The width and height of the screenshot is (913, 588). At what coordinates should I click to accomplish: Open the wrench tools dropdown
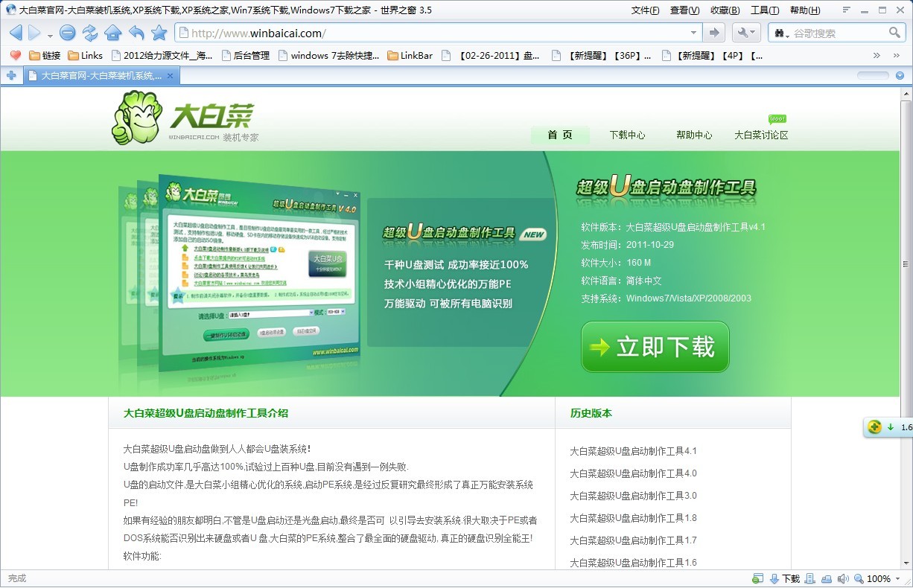[x=745, y=33]
